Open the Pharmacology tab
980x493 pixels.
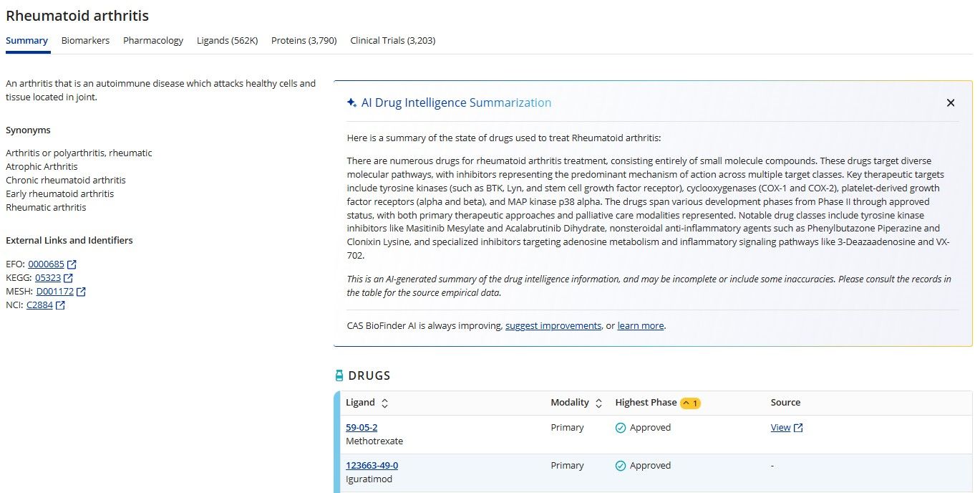[x=153, y=41]
